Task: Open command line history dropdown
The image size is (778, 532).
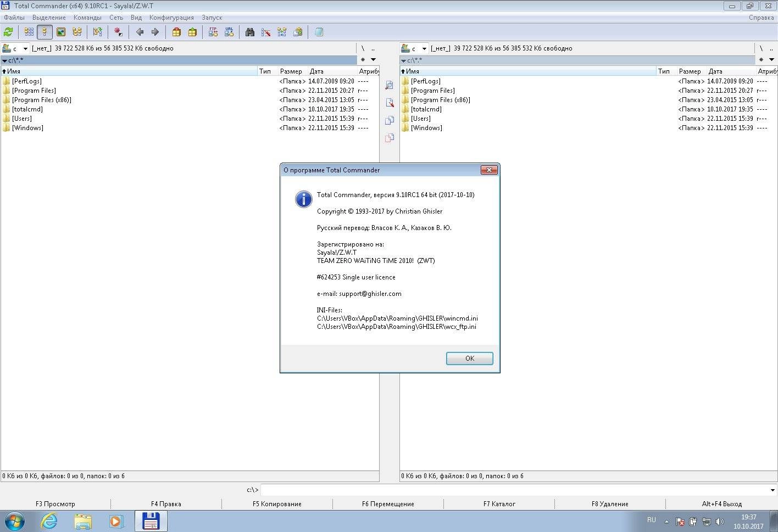Action: click(773, 490)
